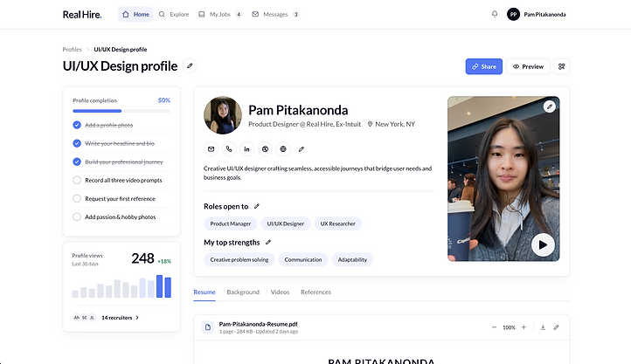The height and width of the screenshot is (364, 631).
Task: Click the Pam-Pitakanonda-Resume.pdf file name
Action: click(x=259, y=324)
